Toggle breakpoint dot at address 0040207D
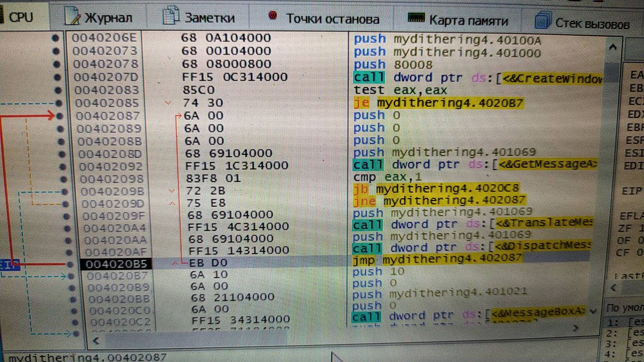The image size is (644, 362). [x=57, y=77]
